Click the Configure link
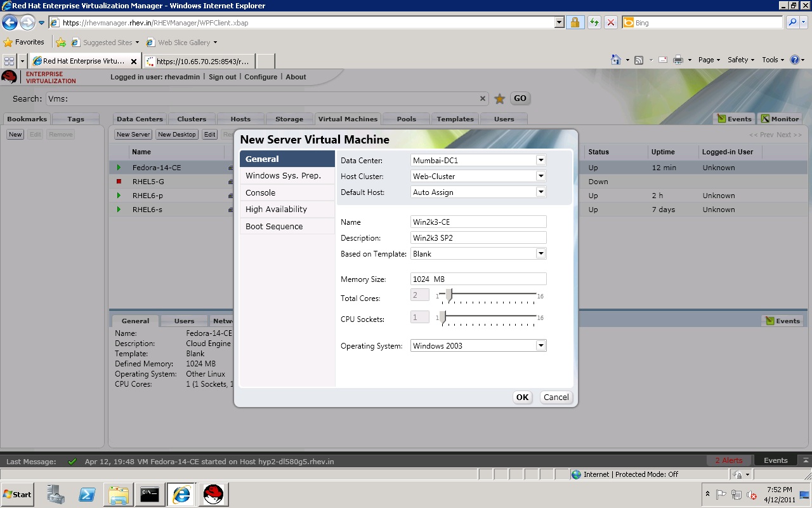812x508 pixels. pyautogui.click(x=261, y=77)
